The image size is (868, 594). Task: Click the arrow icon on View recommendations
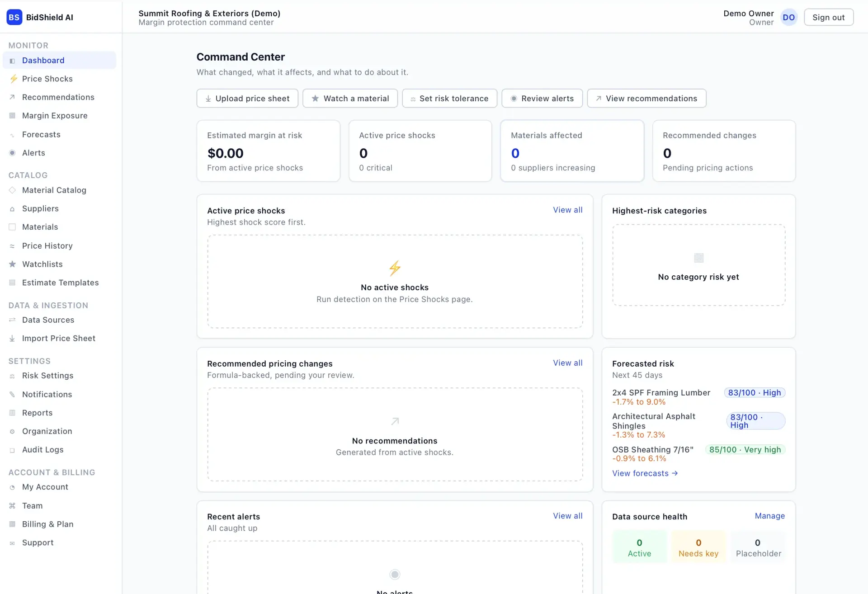click(599, 98)
